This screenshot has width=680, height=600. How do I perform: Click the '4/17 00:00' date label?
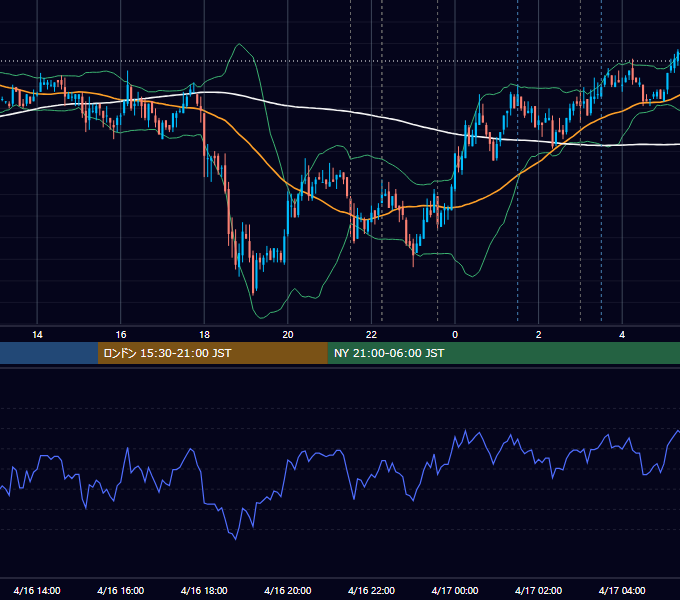coord(455,590)
